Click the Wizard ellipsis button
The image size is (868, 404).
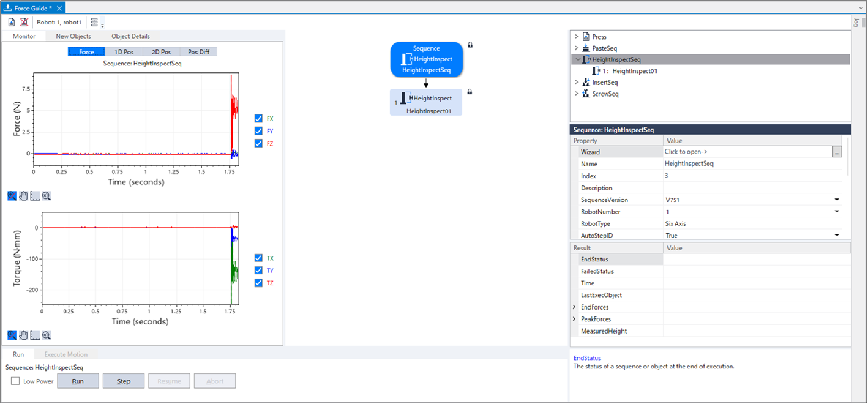click(x=837, y=152)
